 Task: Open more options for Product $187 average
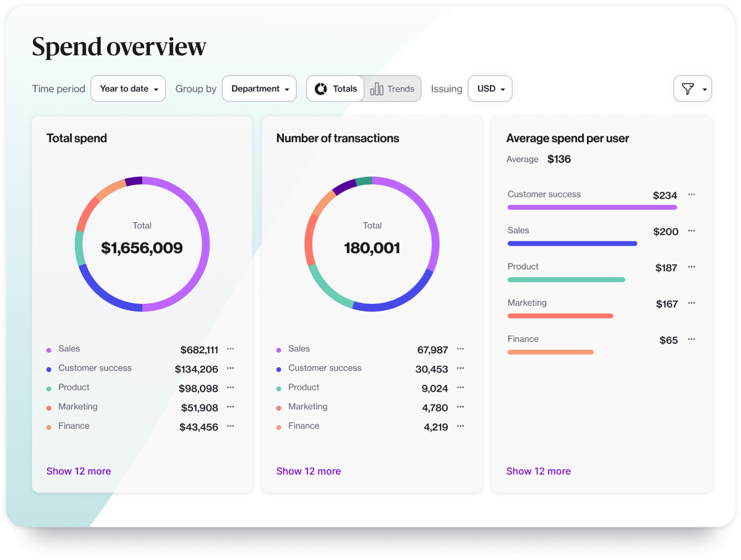point(692,267)
